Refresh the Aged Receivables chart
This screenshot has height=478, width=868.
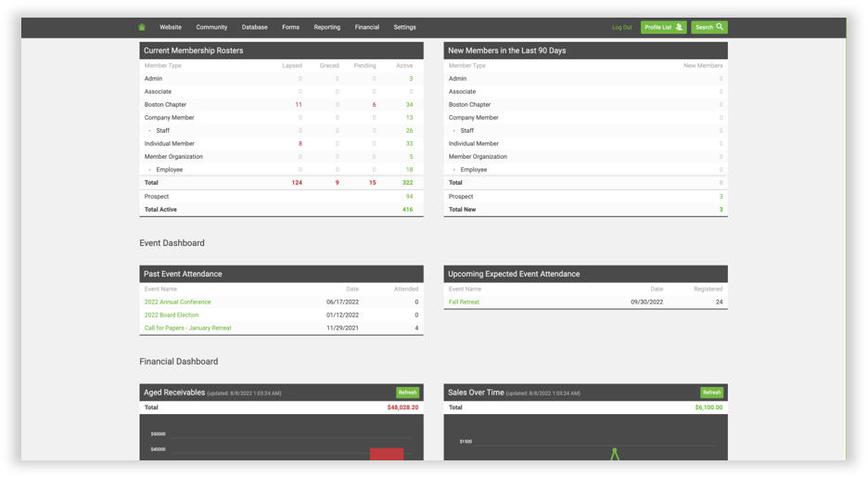pos(407,393)
